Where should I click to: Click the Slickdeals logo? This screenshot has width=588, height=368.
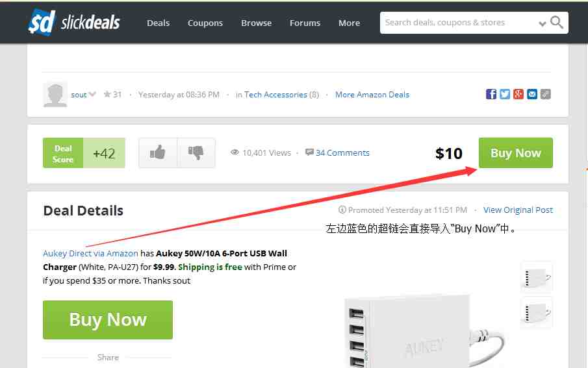(74, 22)
